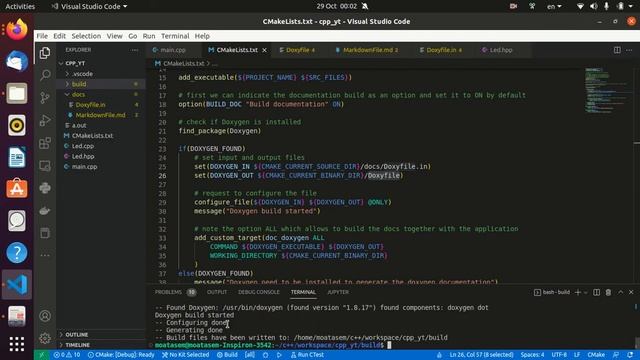Open the Visual Studio Code app menu dropdown

click(89, 7)
